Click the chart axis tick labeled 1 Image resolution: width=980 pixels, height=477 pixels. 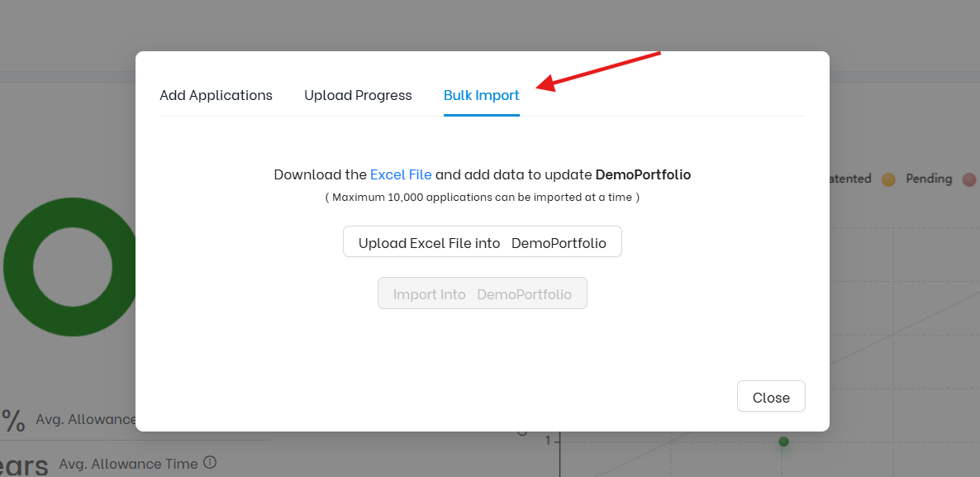tap(548, 441)
